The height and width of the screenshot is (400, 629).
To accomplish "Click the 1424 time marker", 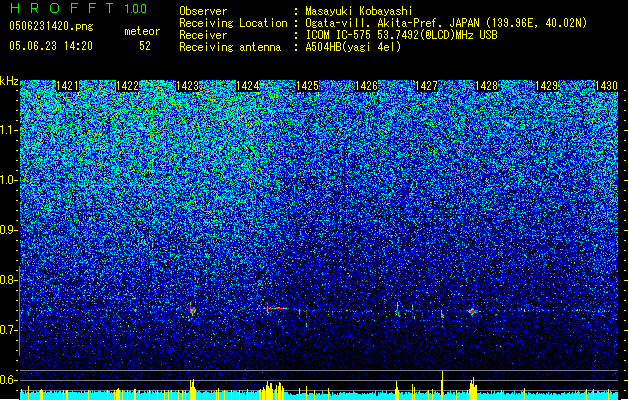I will click(248, 86).
